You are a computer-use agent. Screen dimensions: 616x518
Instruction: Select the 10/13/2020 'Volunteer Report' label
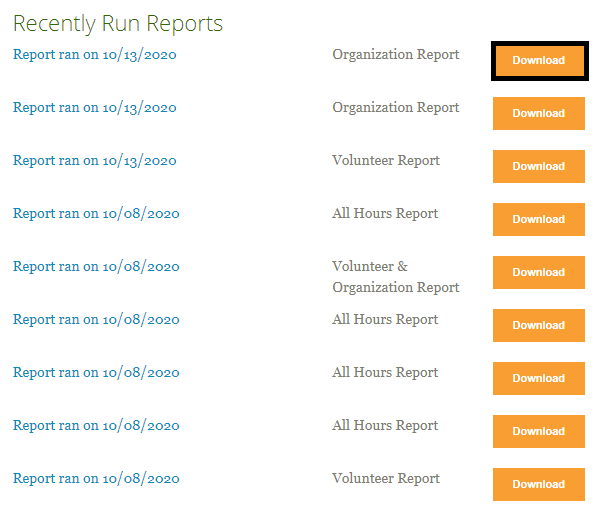pos(386,161)
